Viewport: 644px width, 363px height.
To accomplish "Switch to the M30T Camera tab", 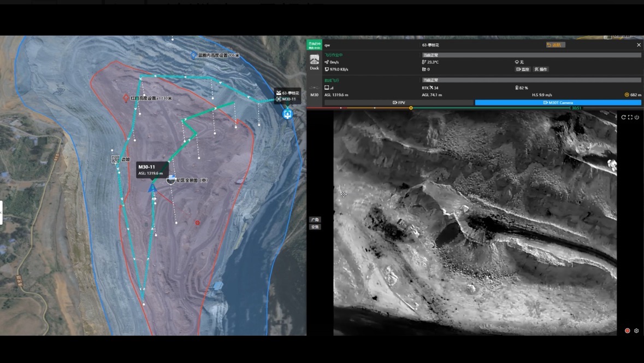I will [x=558, y=102].
